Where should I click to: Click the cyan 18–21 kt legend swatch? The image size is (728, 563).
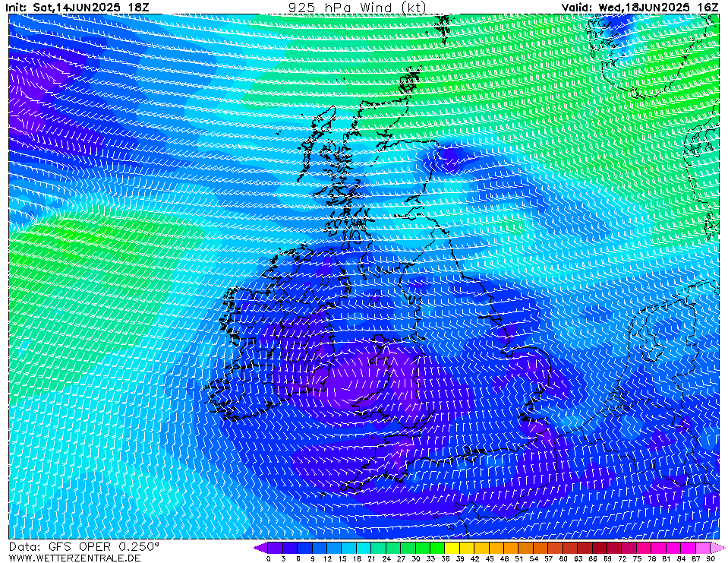coord(364,548)
